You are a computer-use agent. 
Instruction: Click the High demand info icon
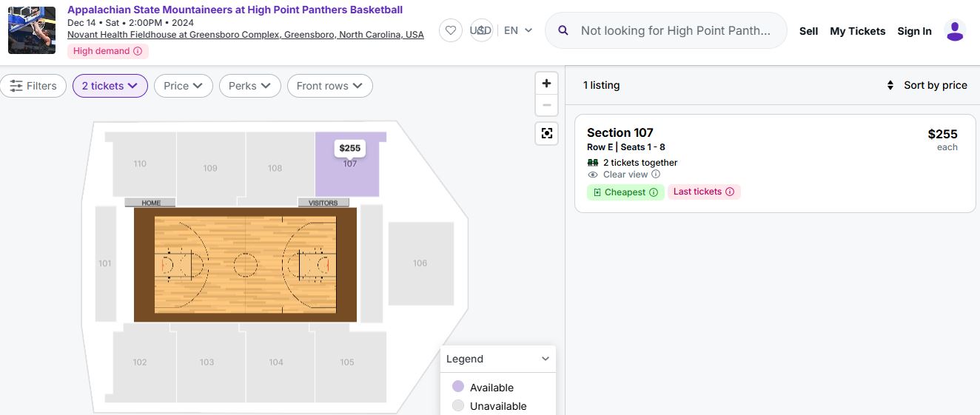pos(138,51)
